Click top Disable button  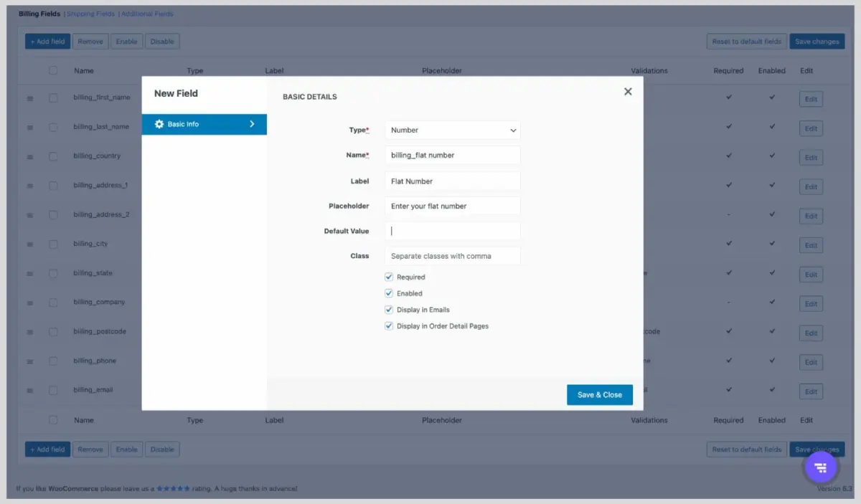162,42
